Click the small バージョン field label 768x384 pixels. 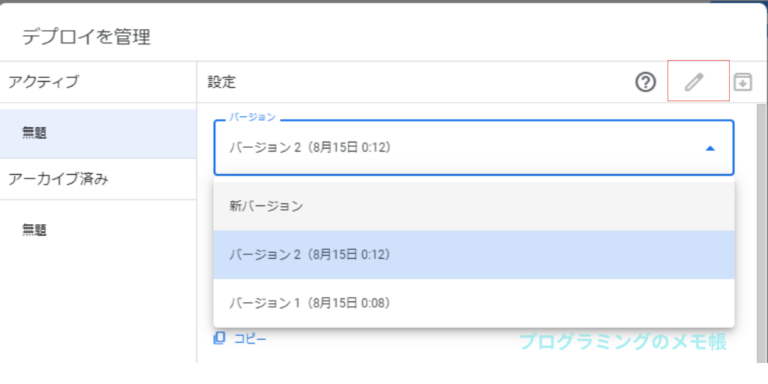click(x=253, y=117)
